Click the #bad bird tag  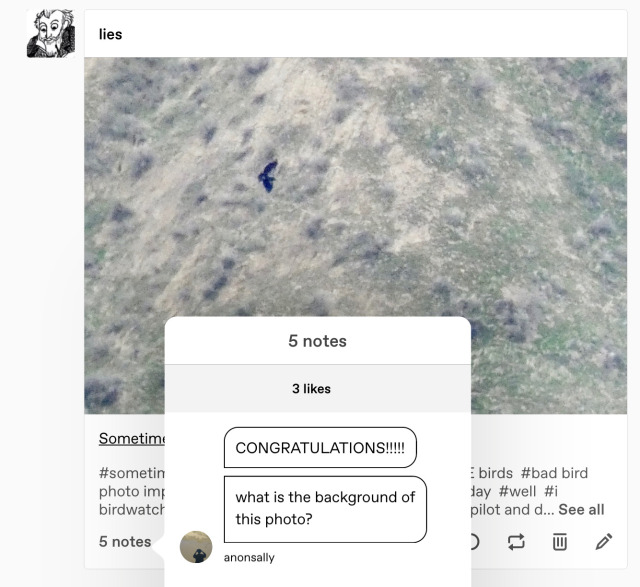(x=554, y=473)
